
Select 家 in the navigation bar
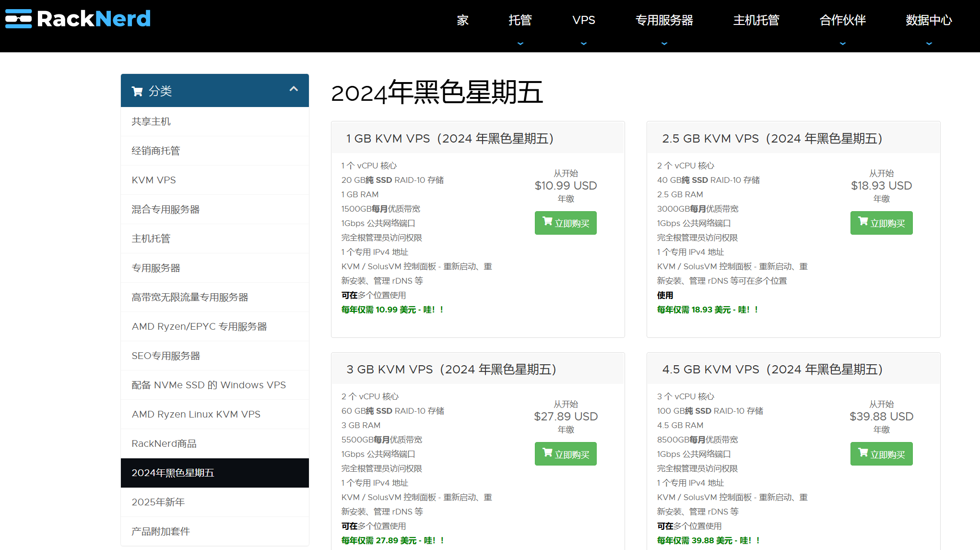point(462,21)
